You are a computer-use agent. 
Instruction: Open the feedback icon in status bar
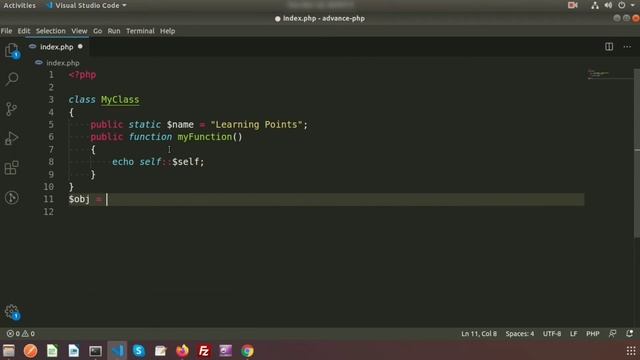click(612, 333)
